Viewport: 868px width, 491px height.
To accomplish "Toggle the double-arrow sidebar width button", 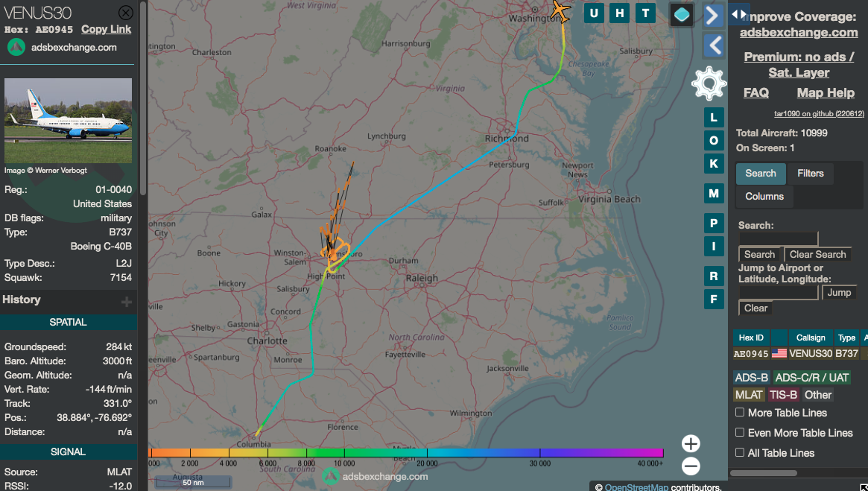I will click(739, 14).
